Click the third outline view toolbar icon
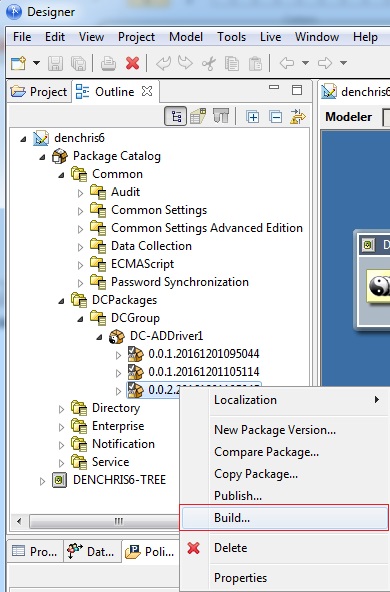 coord(221,116)
